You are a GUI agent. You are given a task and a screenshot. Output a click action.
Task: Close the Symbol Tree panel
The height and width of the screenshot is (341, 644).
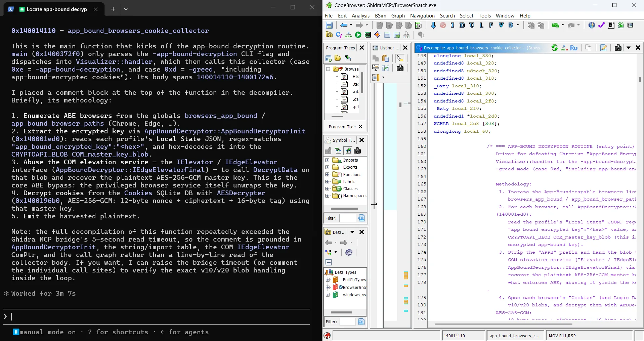361,140
